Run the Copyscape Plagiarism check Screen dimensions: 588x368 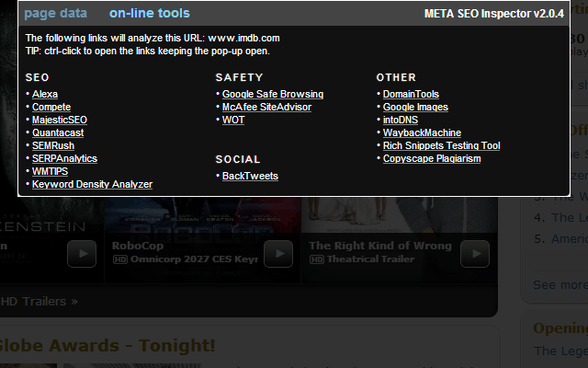pyautogui.click(x=432, y=158)
